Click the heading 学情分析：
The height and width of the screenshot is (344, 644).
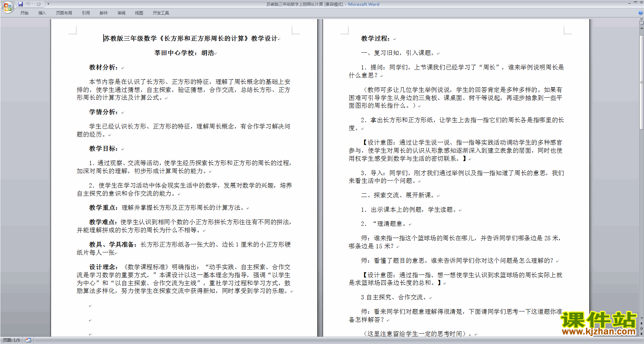pos(103,112)
